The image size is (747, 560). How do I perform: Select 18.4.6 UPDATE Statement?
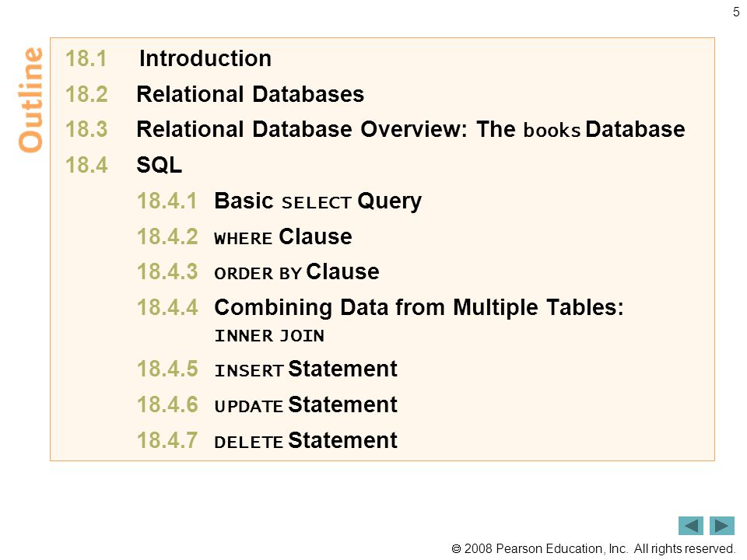[x=267, y=404]
